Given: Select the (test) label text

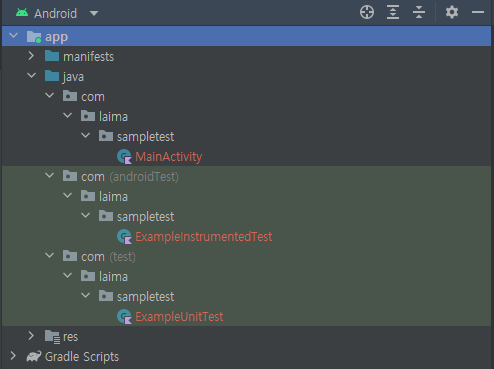Looking at the screenshot, I should (x=122, y=257).
